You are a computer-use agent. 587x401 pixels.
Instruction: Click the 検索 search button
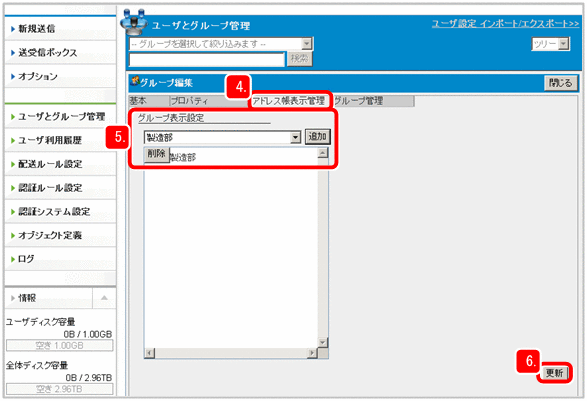point(299,59)
